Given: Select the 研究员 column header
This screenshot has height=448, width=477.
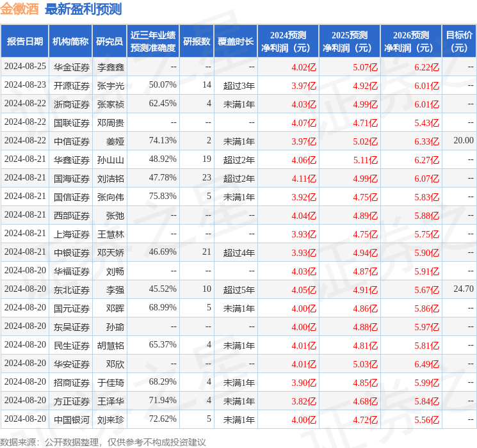Looking at the screenshot, I should click(109, 42).
